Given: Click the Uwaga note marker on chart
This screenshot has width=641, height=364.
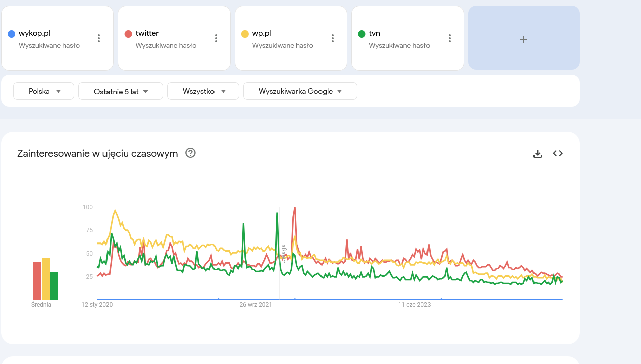Looking at the screenshot, I should (x=283, y=253).
